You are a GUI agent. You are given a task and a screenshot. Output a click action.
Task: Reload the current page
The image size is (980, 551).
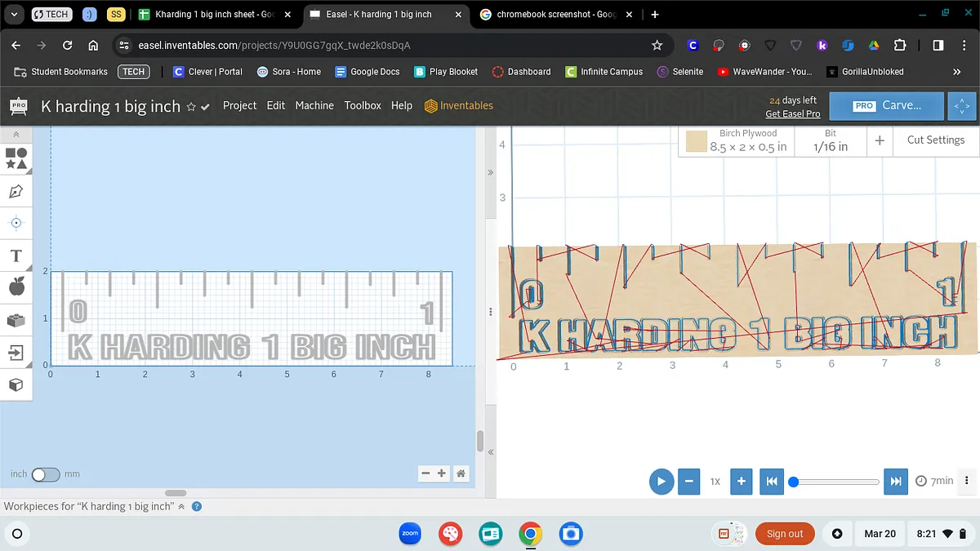click(68, 46)
